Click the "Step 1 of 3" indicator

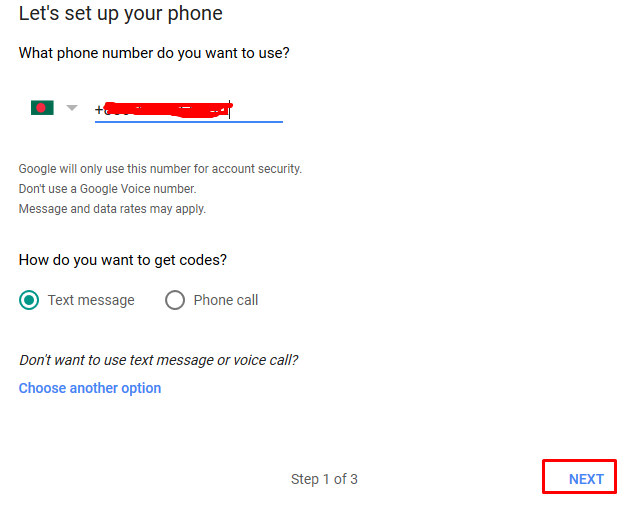[x=324, y=479]
